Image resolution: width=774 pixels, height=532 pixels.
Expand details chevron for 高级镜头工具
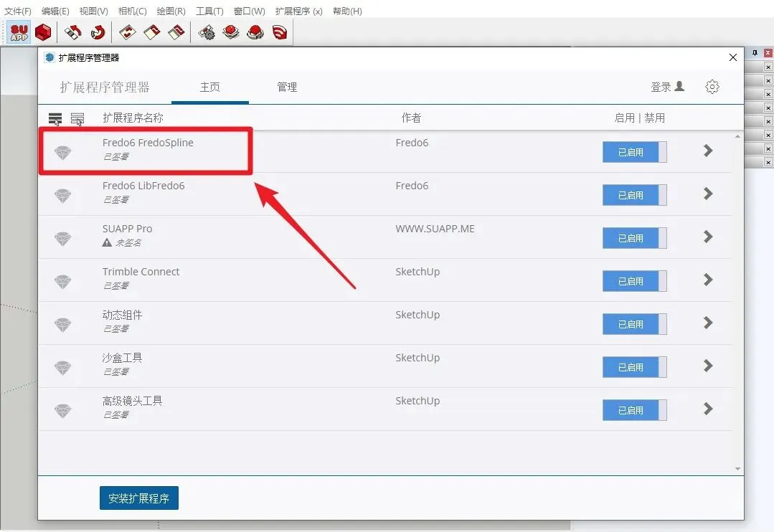[708, 408]
